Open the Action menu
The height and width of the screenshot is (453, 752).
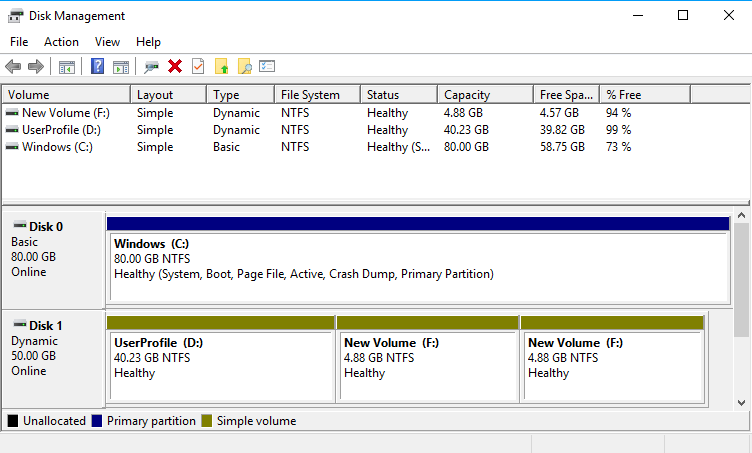[61, 42]
